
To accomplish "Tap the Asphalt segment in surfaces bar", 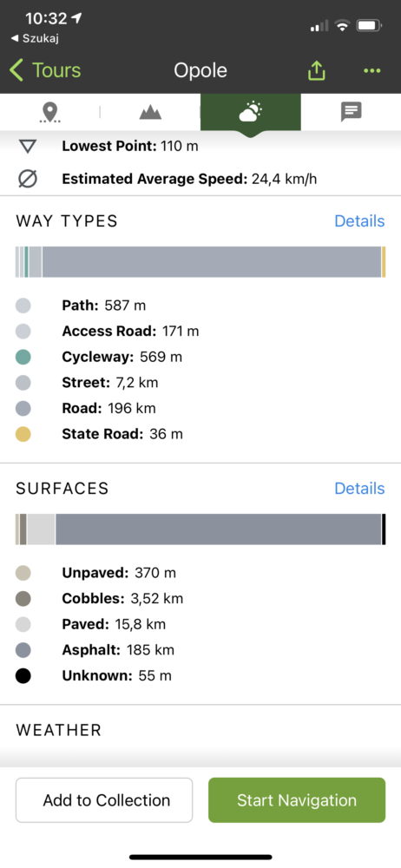I will pyautogui.click(x=218, y=529).
